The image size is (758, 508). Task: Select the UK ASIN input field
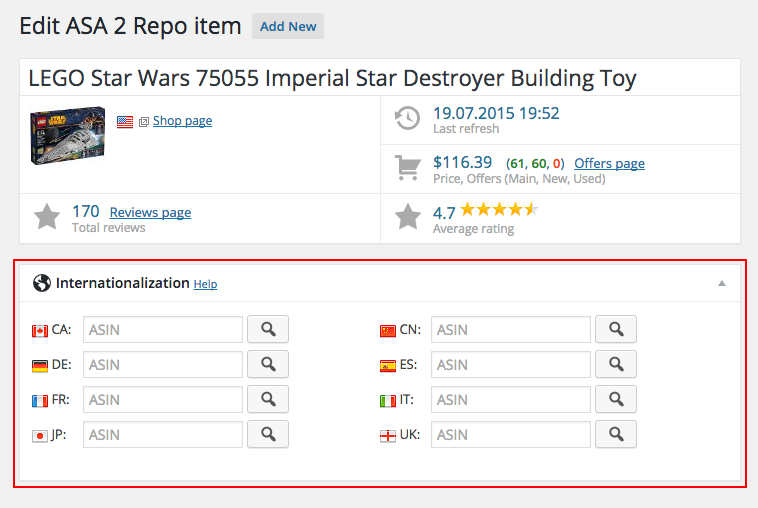(511, 434)
